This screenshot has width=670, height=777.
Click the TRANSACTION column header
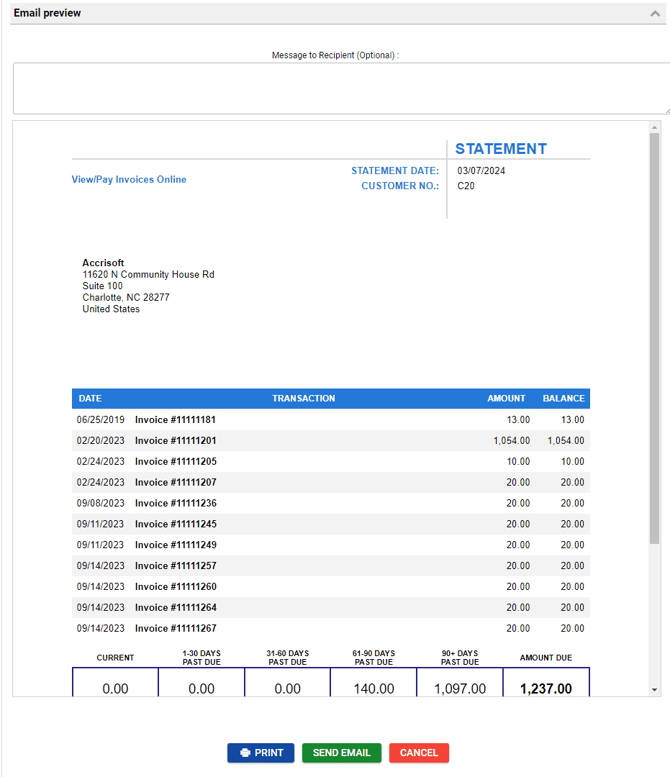(303, 398)
